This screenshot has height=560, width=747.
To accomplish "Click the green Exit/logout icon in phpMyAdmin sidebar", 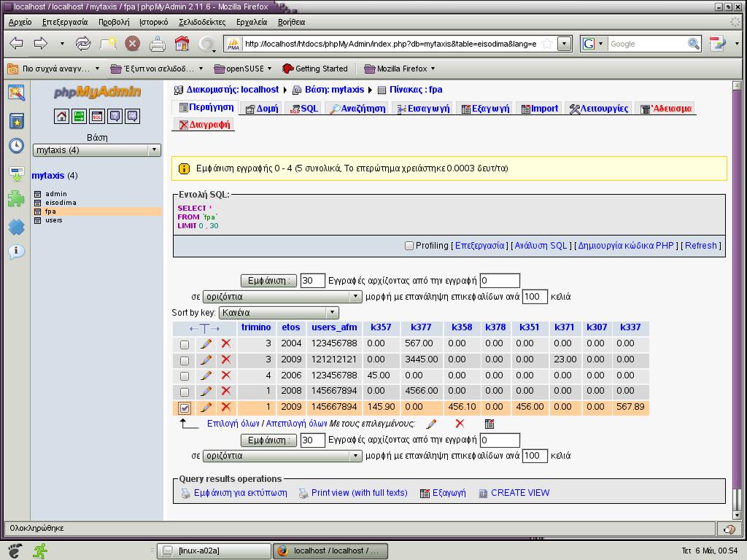I will [x=79, y=116].
